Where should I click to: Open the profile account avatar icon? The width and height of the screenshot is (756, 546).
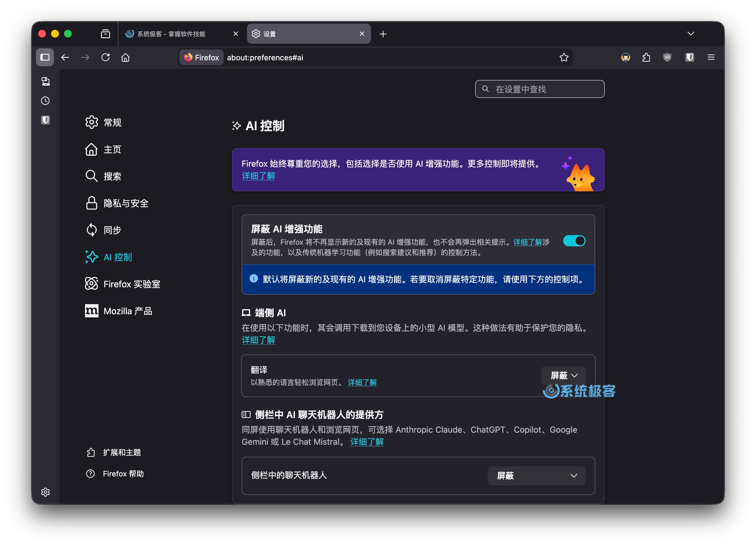click(x=626, y=57)
